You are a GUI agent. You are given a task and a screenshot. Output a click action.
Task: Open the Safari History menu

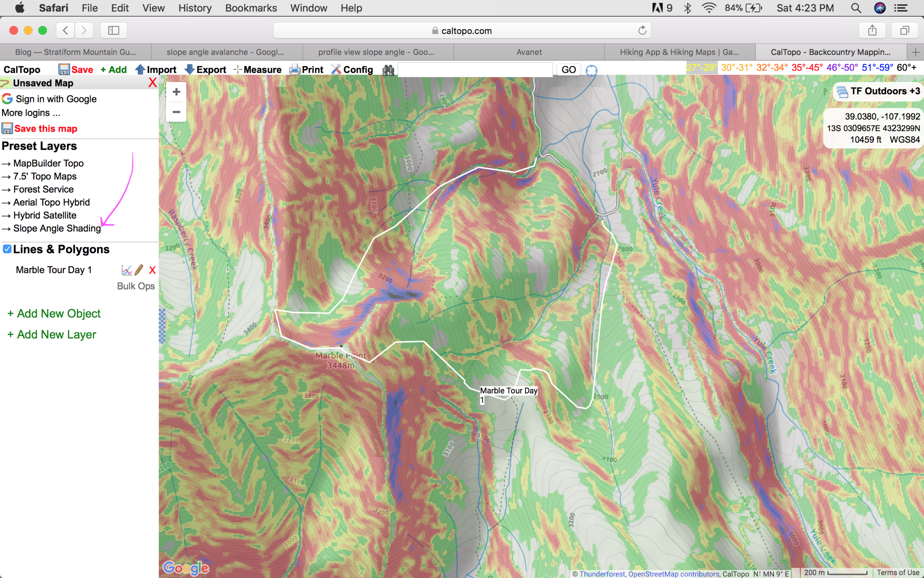(x=195, y=8)
